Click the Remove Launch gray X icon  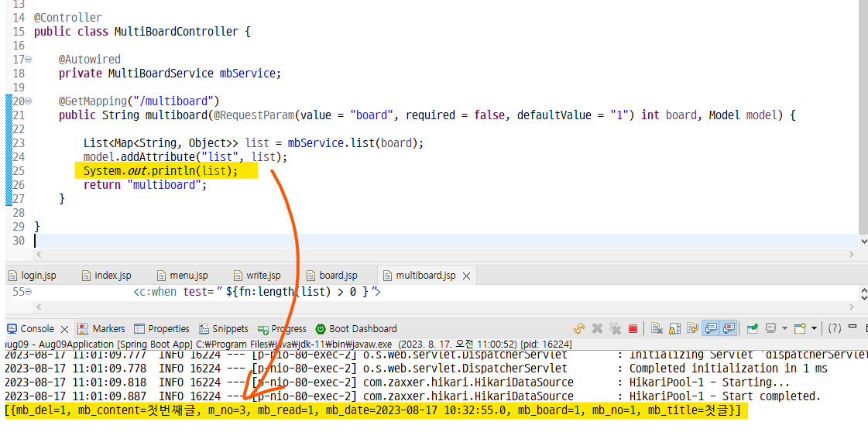(597, 328)
